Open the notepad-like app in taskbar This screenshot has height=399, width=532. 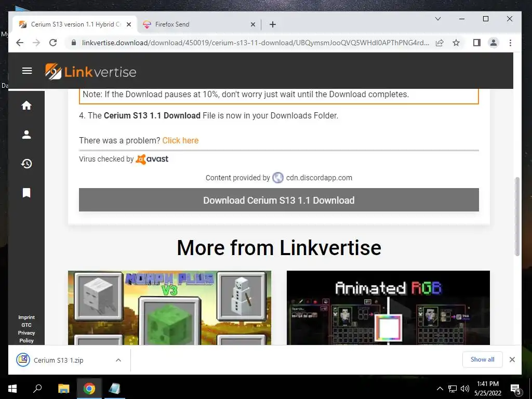(x=114, y=389)
